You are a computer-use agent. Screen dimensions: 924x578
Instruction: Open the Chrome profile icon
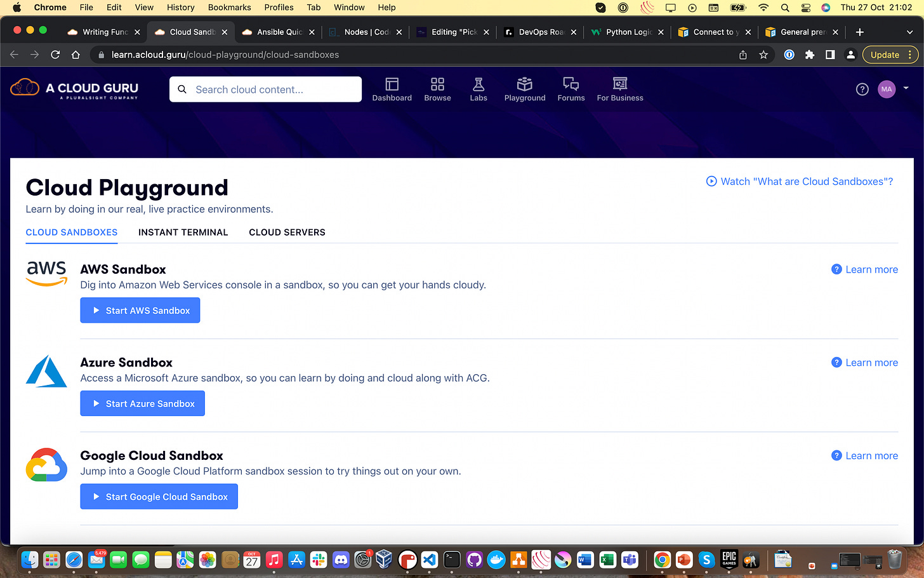pos(850,55)
